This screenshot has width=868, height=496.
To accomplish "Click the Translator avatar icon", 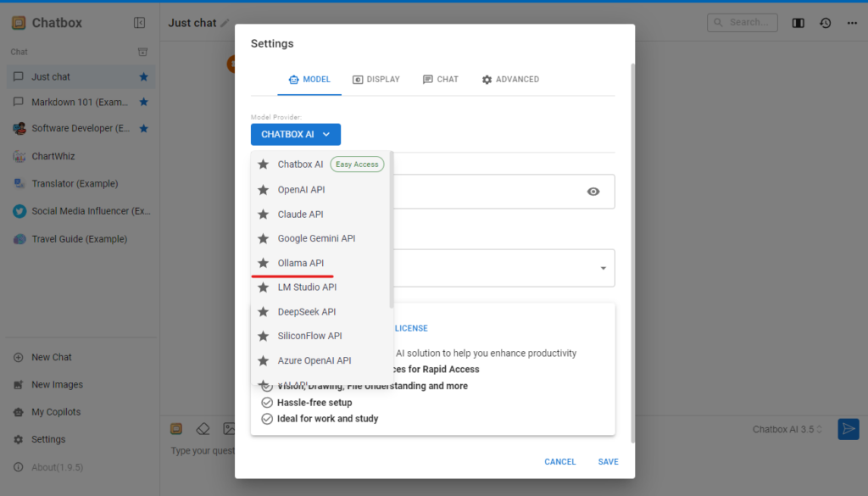I will tap(19, 183).
